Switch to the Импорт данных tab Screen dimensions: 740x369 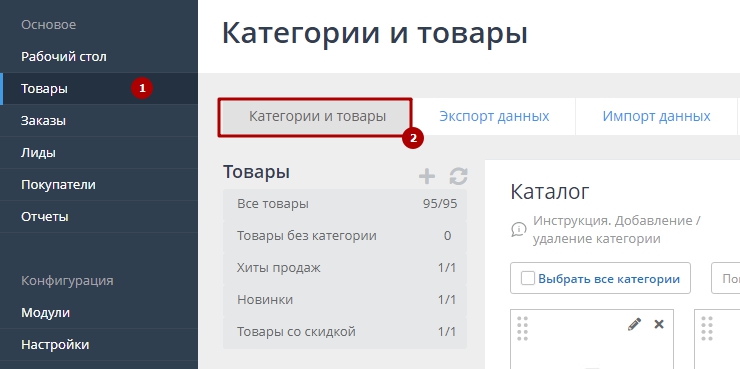[656, 116]
